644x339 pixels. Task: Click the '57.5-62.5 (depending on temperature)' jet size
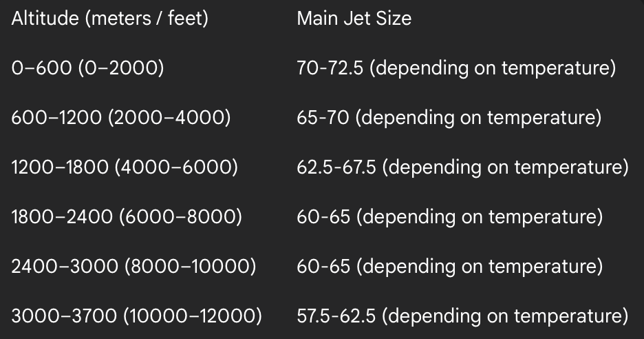pos(462,316)
